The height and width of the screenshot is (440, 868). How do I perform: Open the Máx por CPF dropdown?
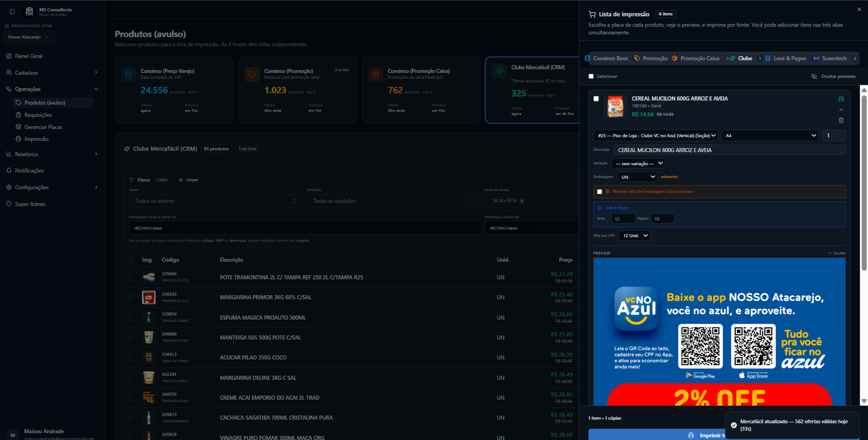(634, 236)
